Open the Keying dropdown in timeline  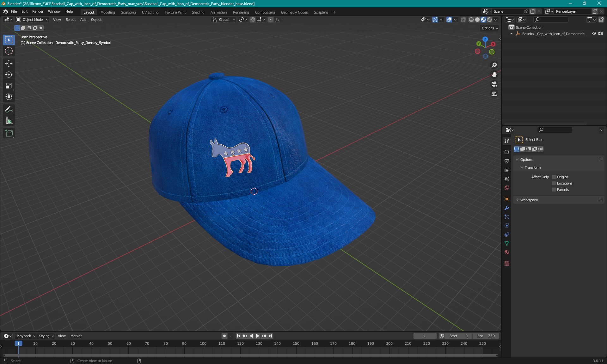46,336
